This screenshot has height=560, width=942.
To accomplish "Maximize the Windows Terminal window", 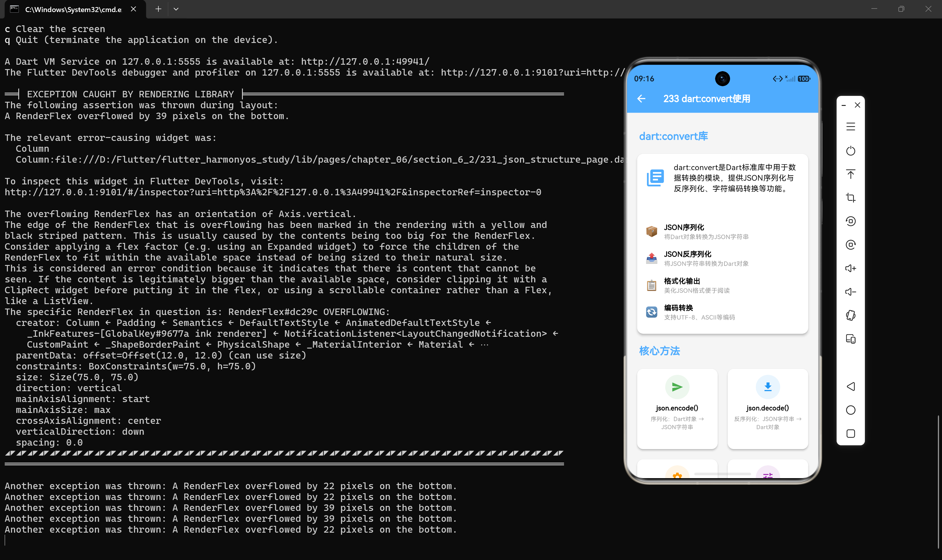I will coord(901,9).
